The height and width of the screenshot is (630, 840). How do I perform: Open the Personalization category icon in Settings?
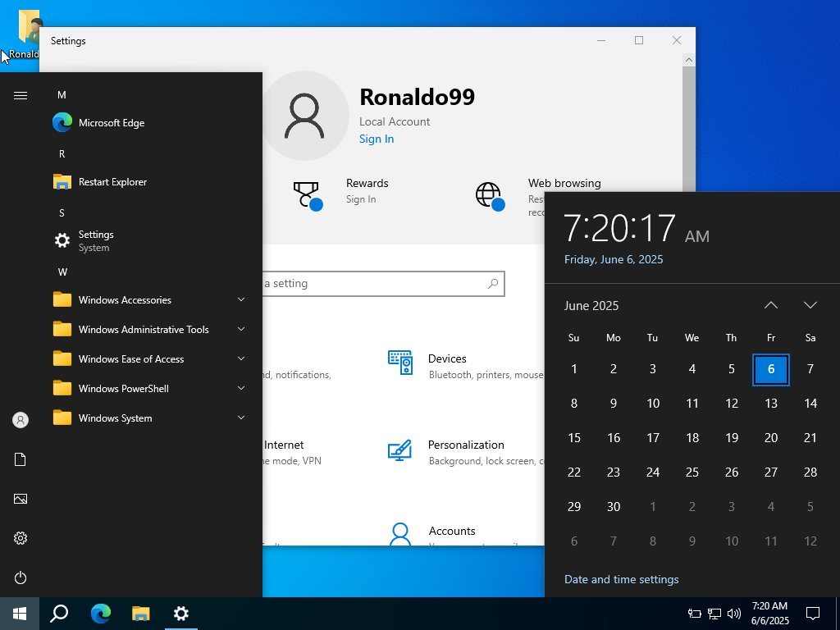pyautogui.click(x=399, y=450)
